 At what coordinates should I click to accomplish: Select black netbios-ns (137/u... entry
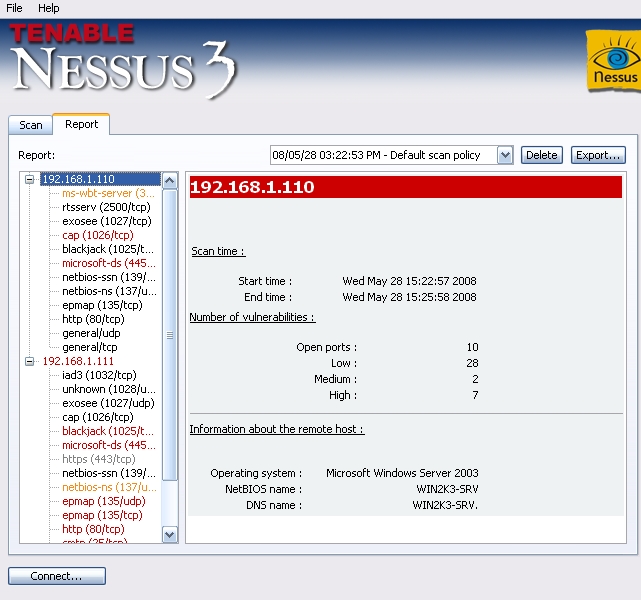pos(109,291)
